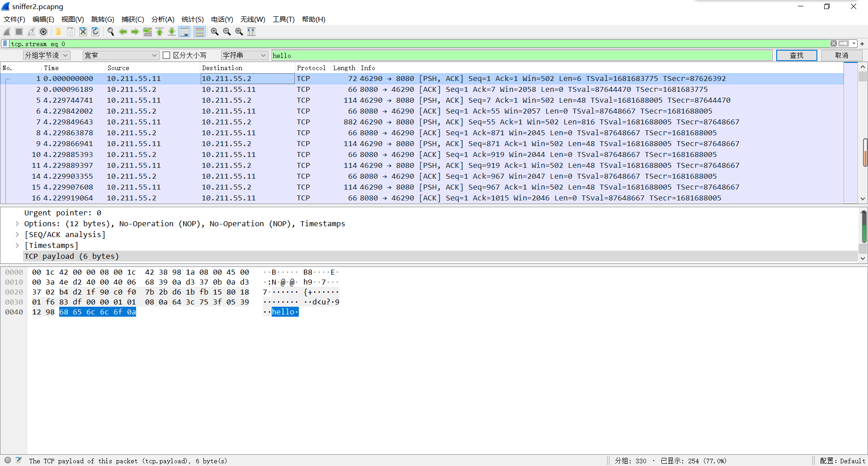
Task: Open the 分析(A) menu
Action: [x=162, y=19]
